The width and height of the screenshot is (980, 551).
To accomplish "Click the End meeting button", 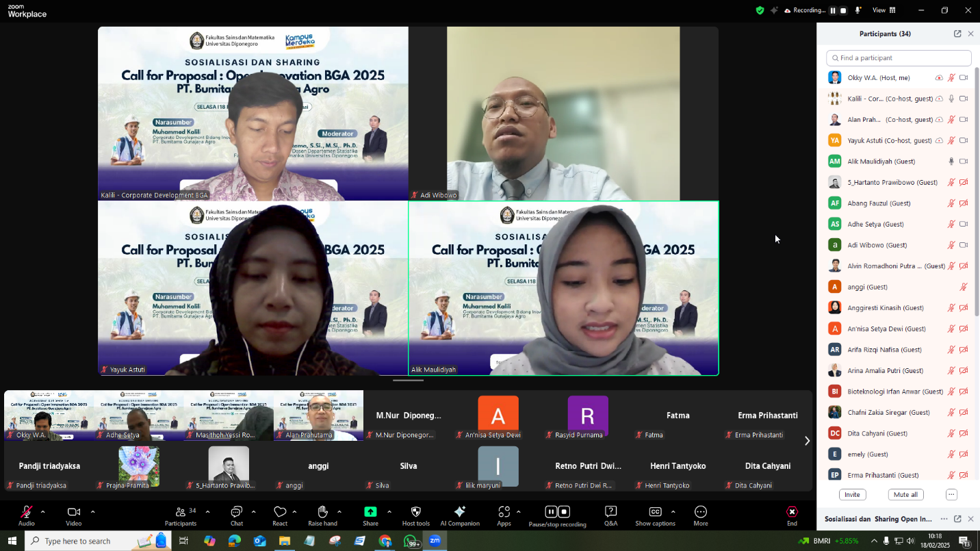I will 792,515.
